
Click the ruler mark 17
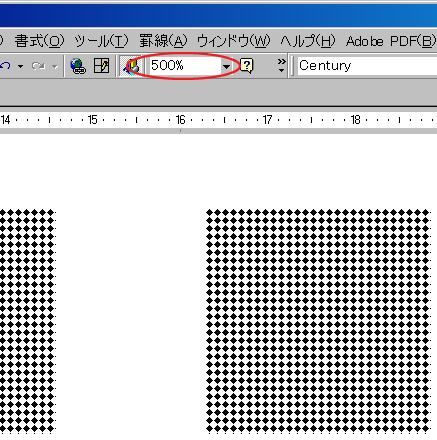coord(267,120)
